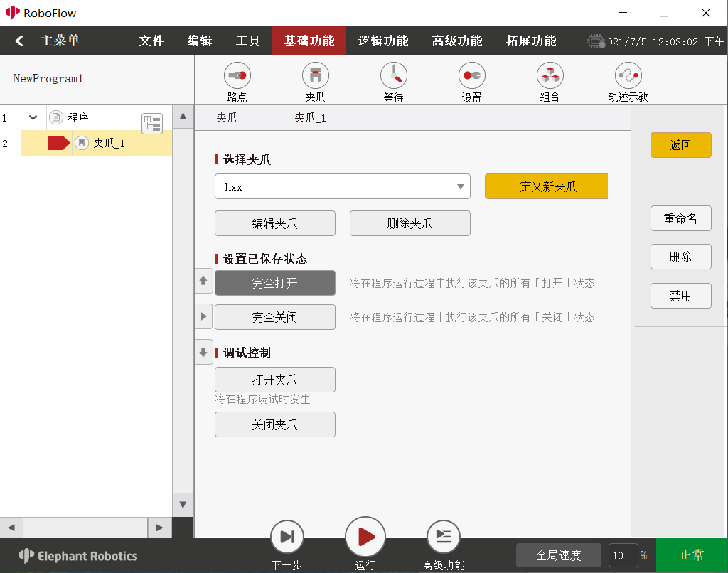The width and height of the screenshot is (728, 573).
Task: Click 定义新夹爪 button
Action: (x=547, y=186)
